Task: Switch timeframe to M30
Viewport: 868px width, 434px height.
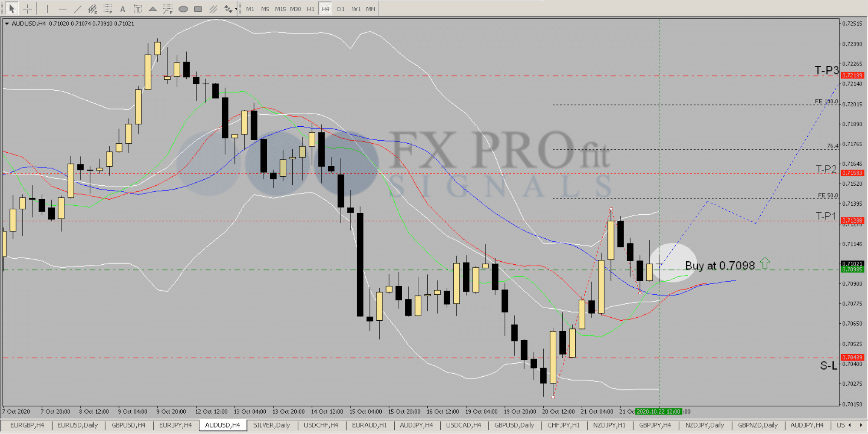Action: [x=295, y=9]
